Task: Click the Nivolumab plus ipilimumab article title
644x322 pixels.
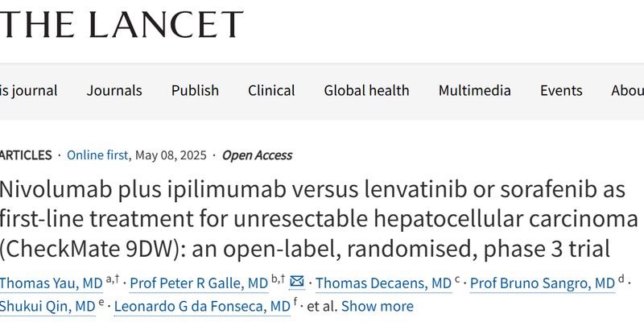Action: [x=319, y=219]
